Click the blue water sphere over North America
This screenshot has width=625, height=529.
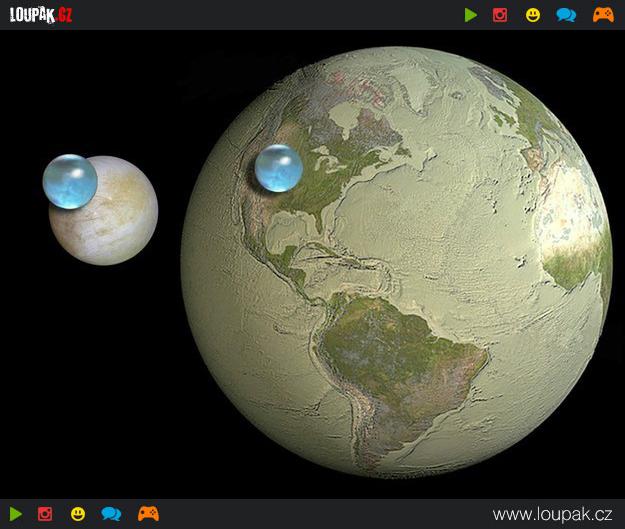(278, 168)
